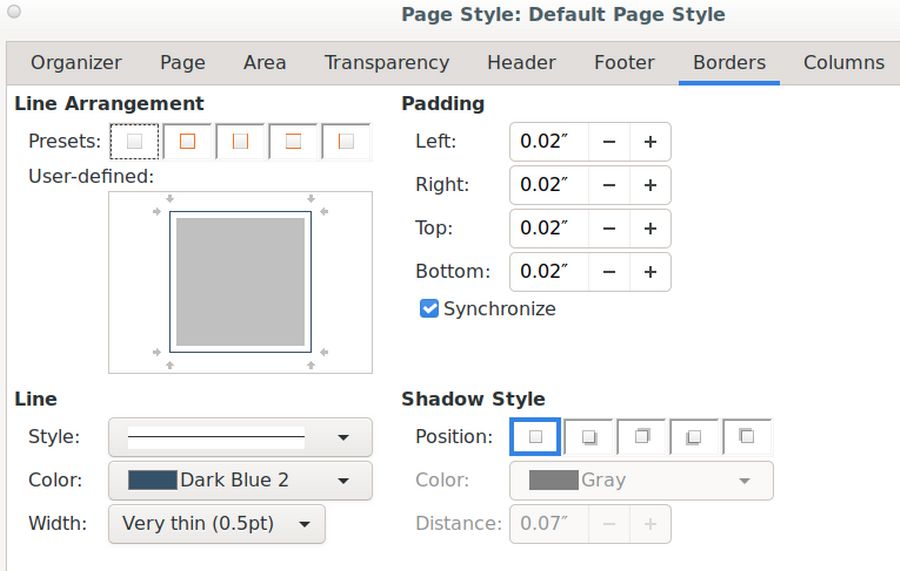The height and width of the screenshot is (571, 900).
Task: Set shadow position to top left
Action: [747, 437]
